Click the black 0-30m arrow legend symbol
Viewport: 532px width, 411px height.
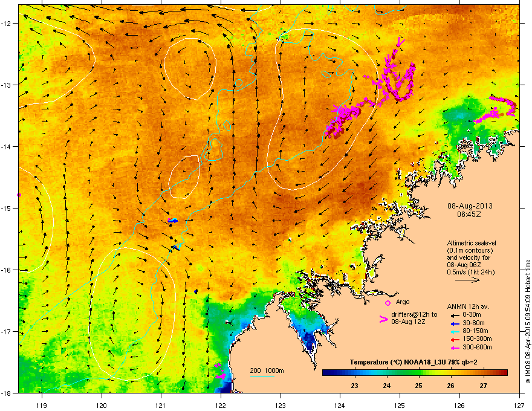tap(455, 315)
